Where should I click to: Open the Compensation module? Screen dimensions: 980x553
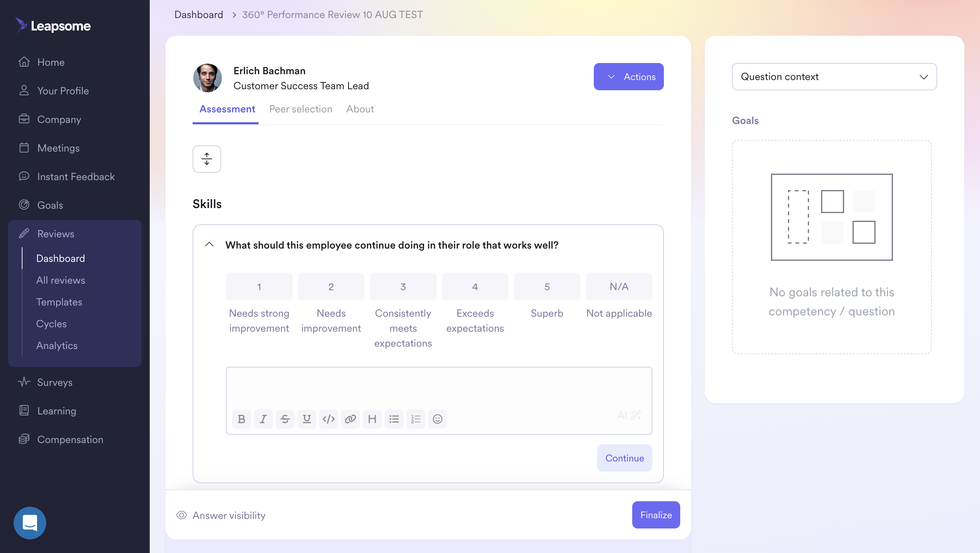point(61,439)
